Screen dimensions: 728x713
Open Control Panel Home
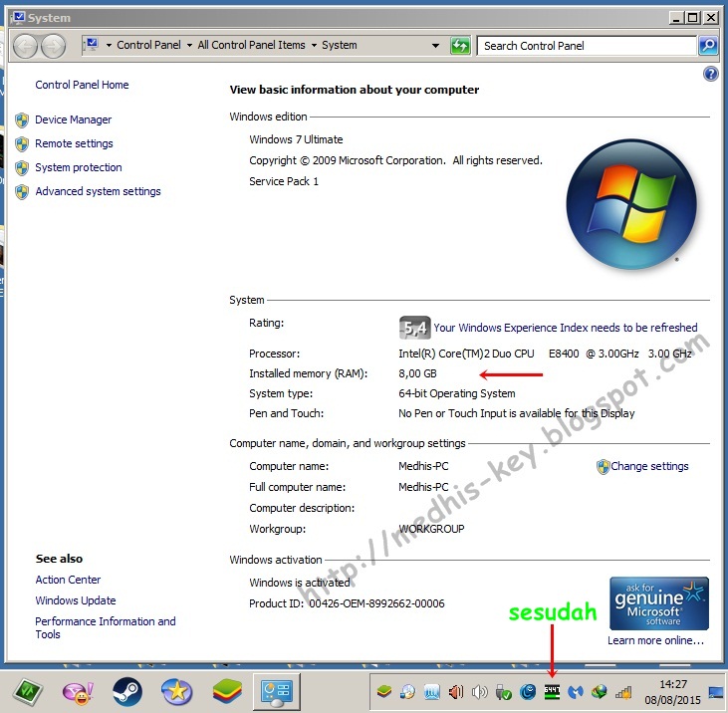82,85
